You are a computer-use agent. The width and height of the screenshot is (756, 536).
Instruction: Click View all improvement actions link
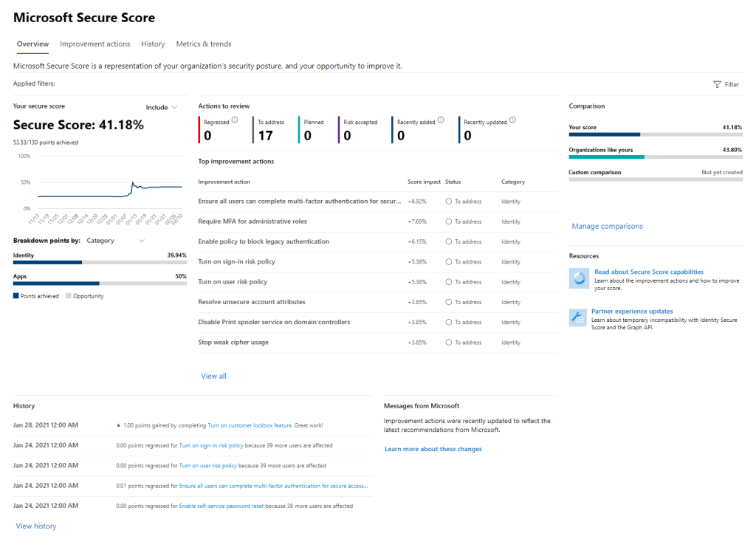pyautogui.click(x=213, y=376)
